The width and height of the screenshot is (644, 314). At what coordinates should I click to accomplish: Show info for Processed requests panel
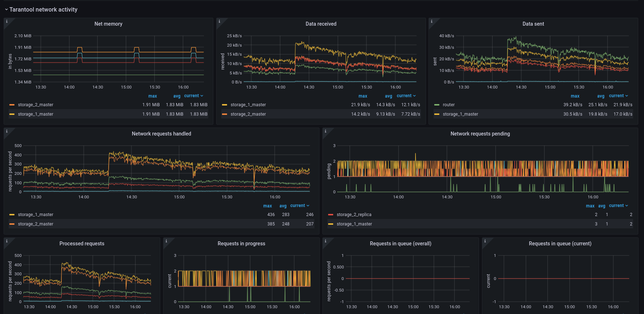point(7,241)
